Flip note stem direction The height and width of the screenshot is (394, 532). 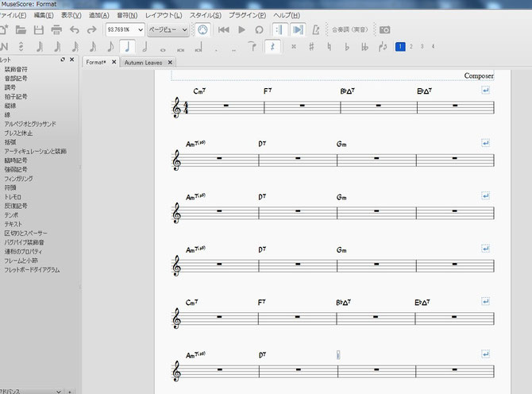tap(383, 47)
